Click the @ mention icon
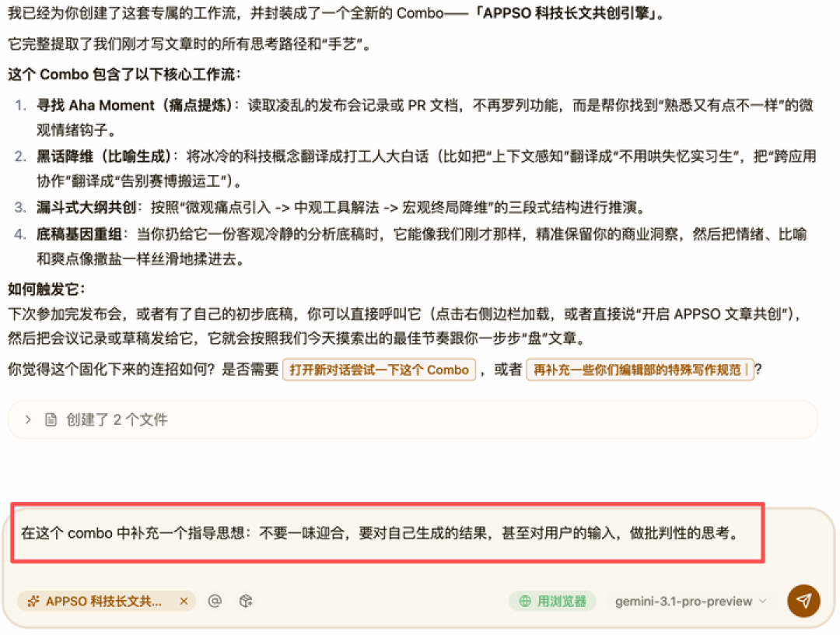 point(215,602)
